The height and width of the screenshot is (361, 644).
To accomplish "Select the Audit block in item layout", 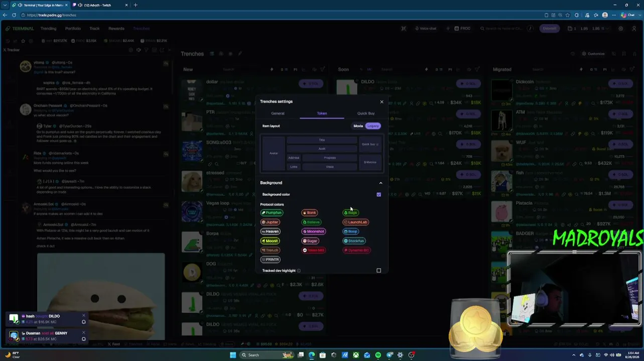I will pyautogui.click(x=322, y=148).
